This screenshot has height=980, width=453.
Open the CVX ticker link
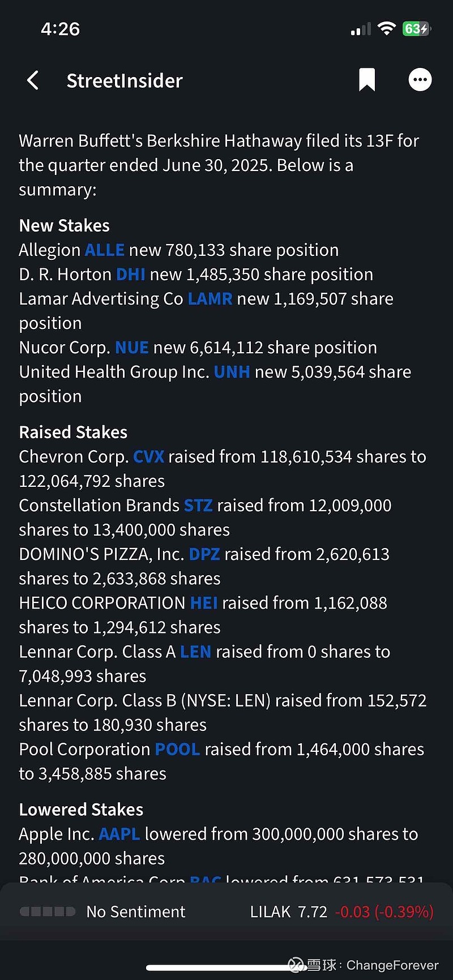pyautogui.click(x=148, y=456)
